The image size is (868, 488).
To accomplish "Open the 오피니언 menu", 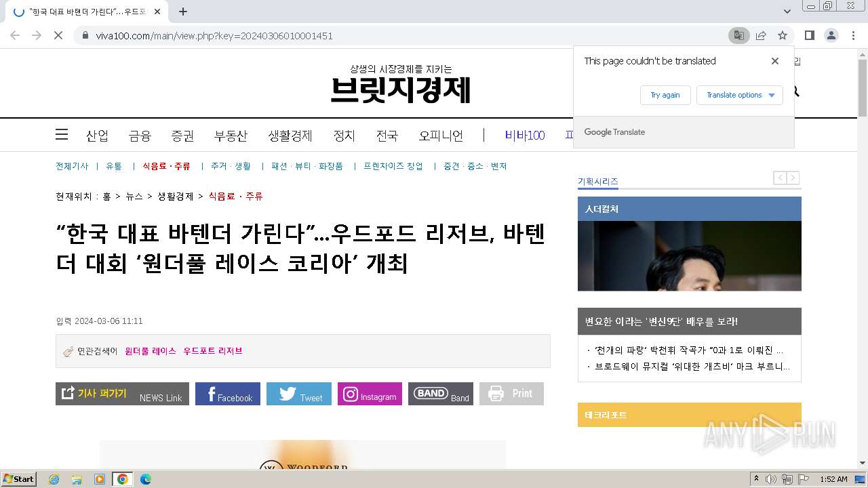I will click(x=441, y=136).
